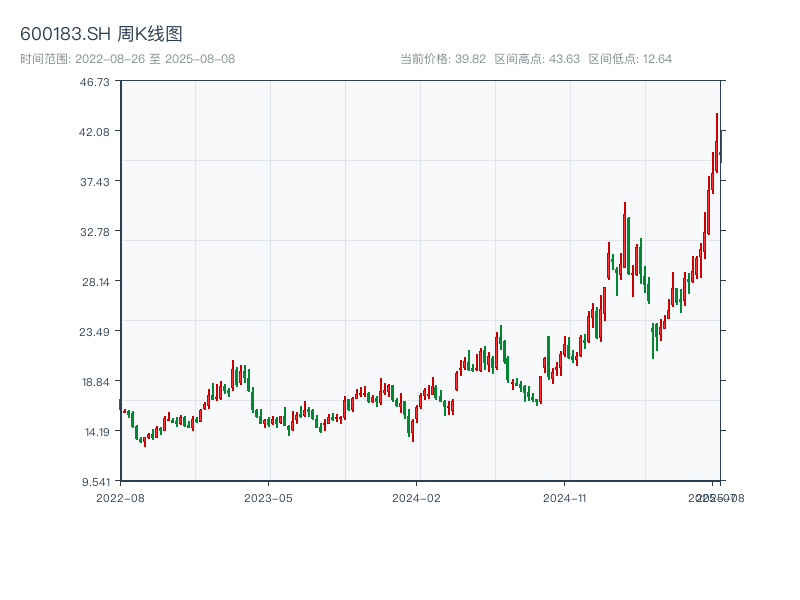Select the 28.14 y-axis price label
Image resolution: width=800 pixels, height=600 pixels.
[94, 281]
